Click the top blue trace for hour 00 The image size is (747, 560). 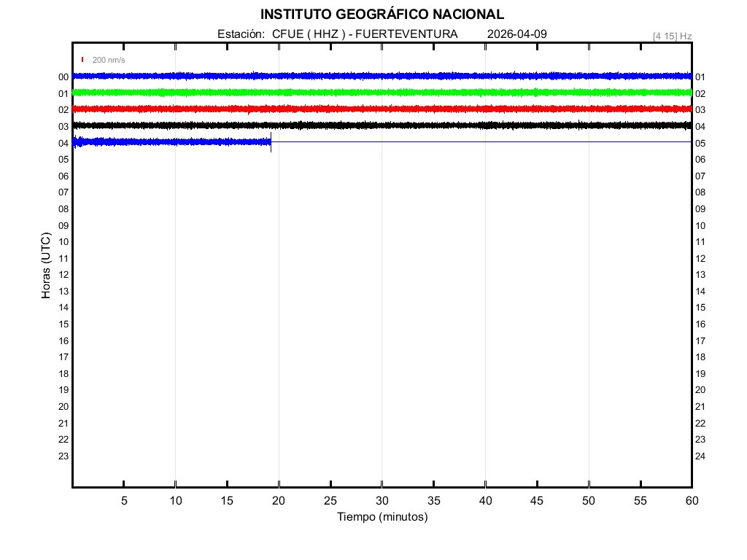[x=382, y=76]
